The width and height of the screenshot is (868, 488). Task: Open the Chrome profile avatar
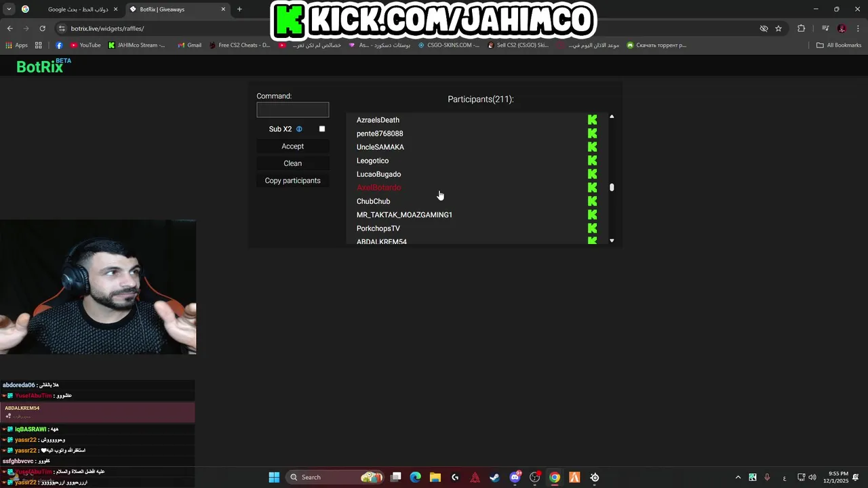pyautogui.click(x=842, y=28)
